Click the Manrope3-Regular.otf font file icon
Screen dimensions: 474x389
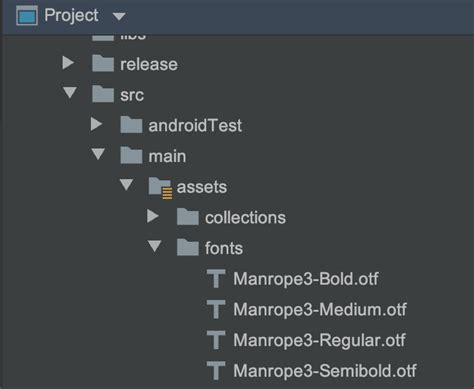pyautogui.click(x=216, y=340)
